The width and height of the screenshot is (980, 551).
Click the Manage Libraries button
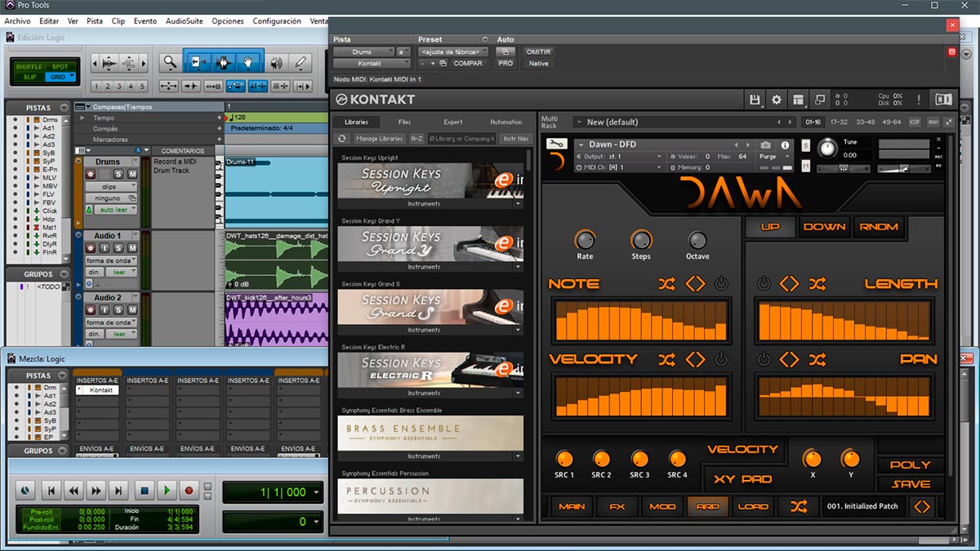(x=379, y=139)
